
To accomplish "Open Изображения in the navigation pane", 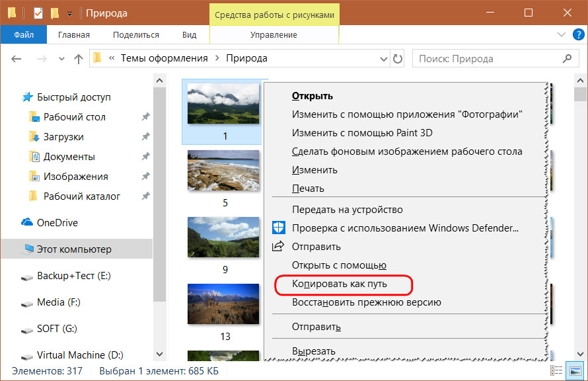I will (76, 177).
